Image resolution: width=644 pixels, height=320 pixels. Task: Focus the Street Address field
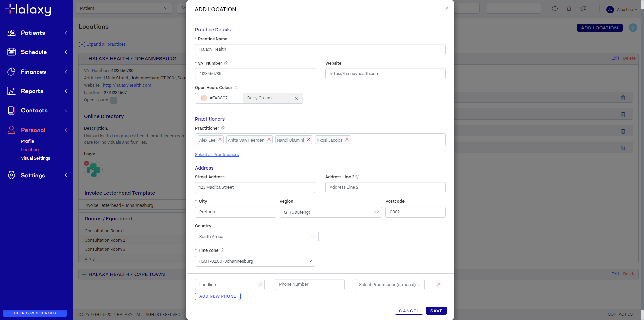(255, 188)
